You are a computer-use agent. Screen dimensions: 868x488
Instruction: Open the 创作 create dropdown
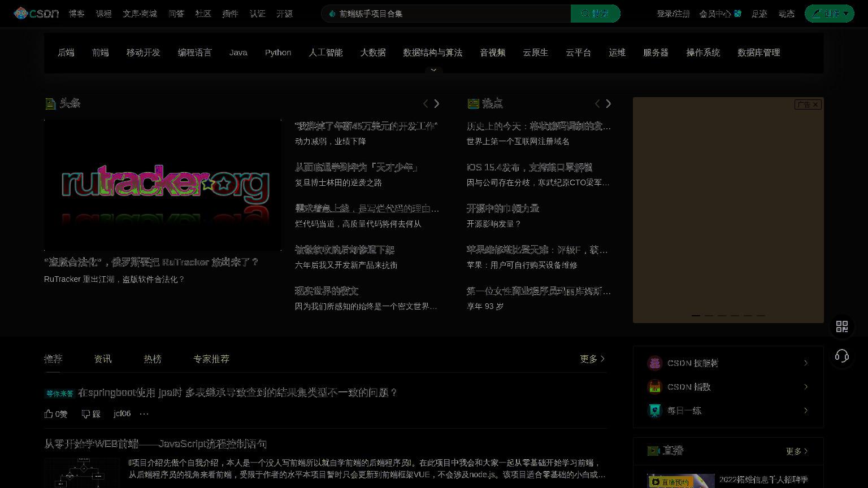[829, 14]
